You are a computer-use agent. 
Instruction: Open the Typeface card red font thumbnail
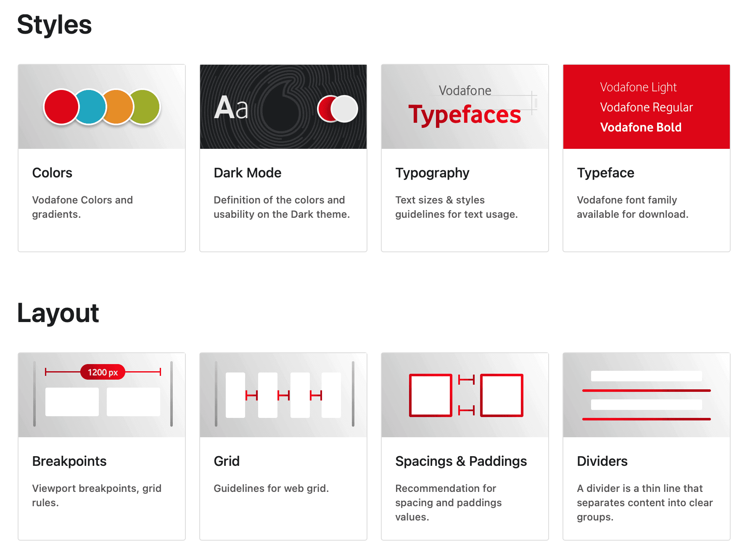pos(647,107)
